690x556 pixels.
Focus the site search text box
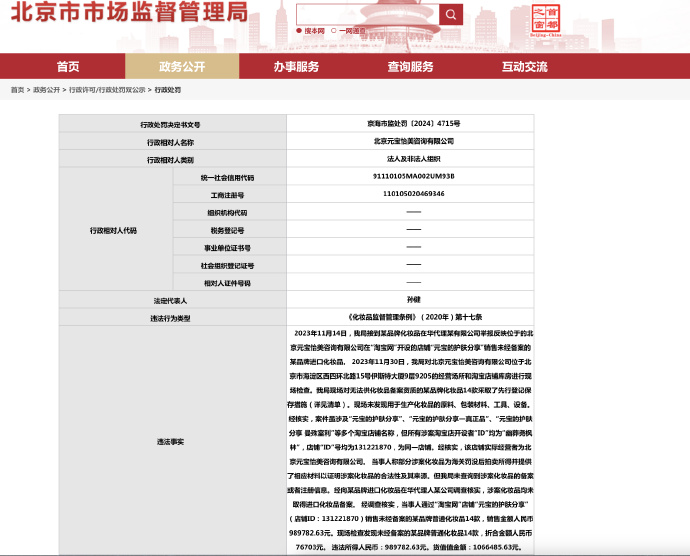point(367,14)
